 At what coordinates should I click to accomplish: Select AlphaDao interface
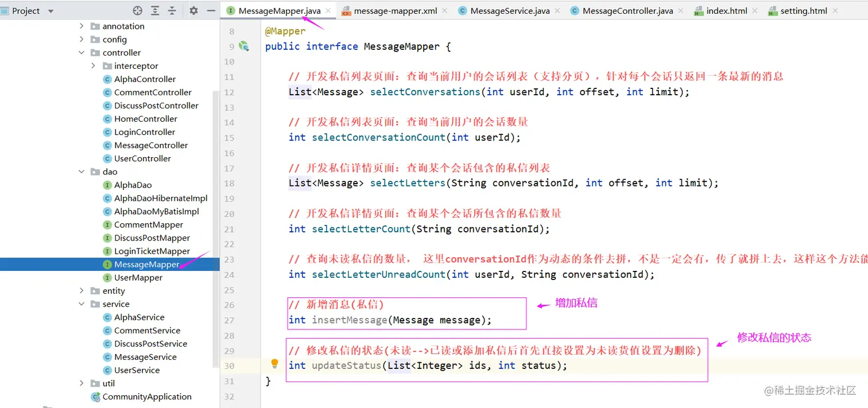point(133,185)
